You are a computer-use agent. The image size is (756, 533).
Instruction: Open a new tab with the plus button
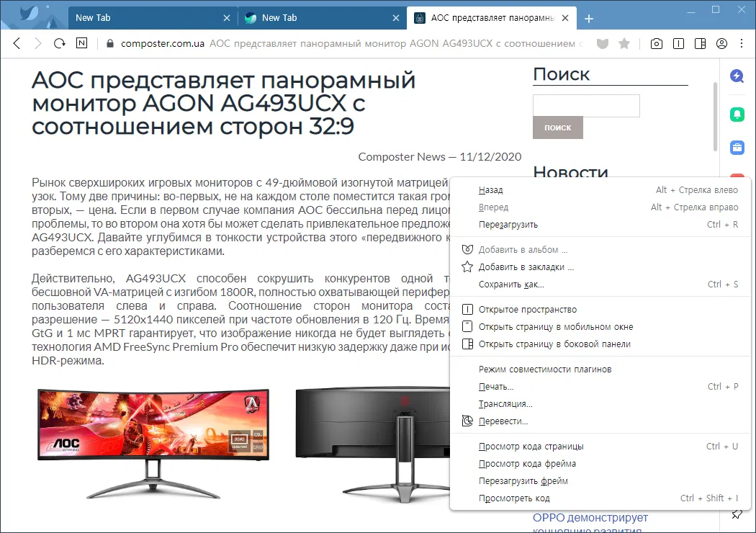coord(589,18)
